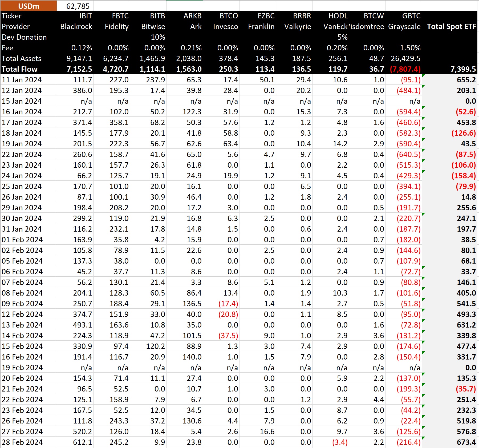Click the IBIT ticker header
Screen dimensions: 479x448
tap(85, 16)
